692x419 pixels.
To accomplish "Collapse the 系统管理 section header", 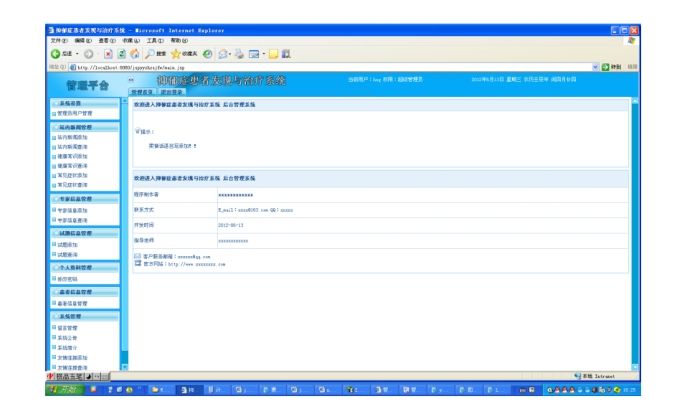I will pos(85,317).
